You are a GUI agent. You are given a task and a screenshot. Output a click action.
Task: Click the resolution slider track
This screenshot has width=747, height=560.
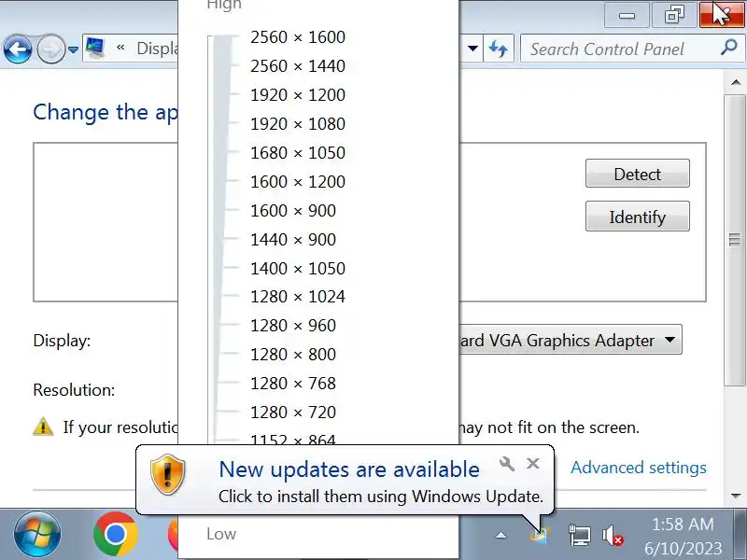pos(222,238)
